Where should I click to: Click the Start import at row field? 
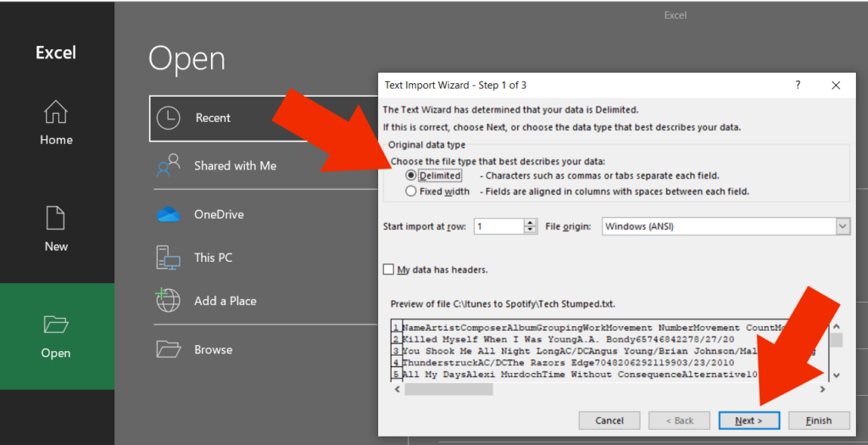point(498,226)
